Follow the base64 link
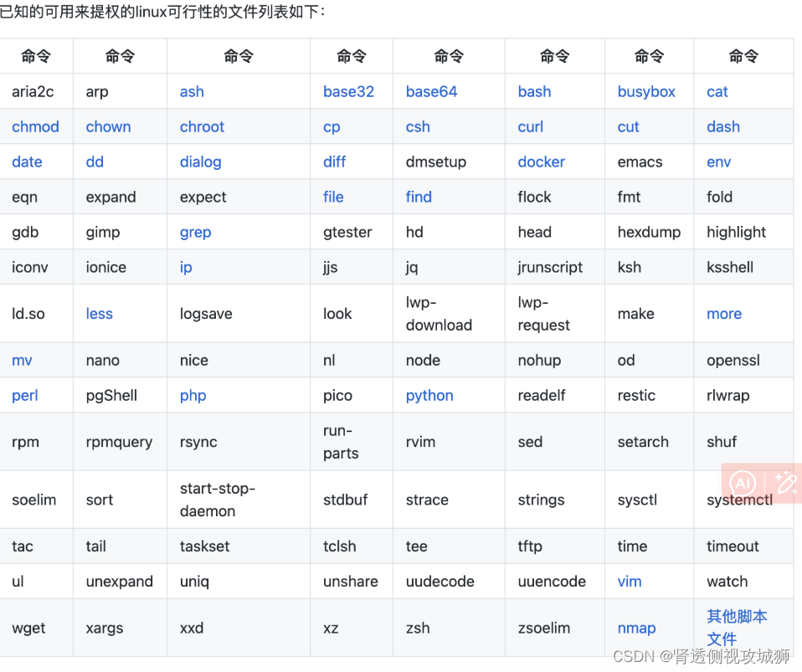The image size is (802, 672). point(431,91)
